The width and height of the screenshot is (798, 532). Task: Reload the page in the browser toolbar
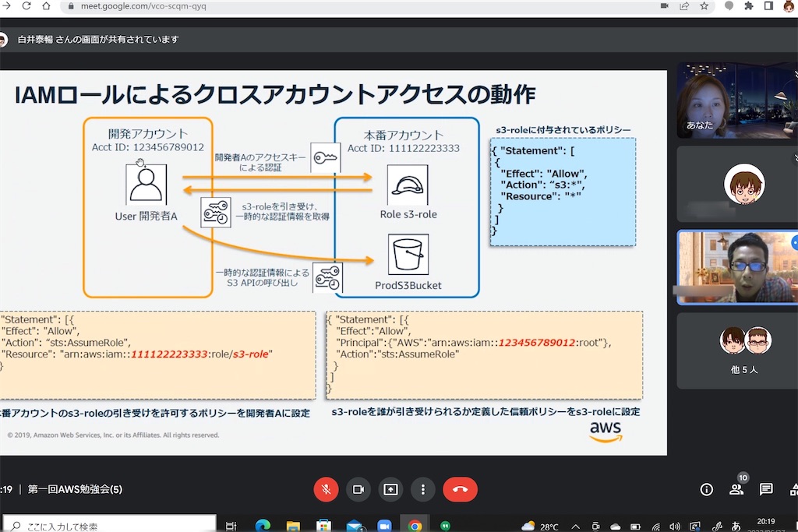tap(26, 6)
